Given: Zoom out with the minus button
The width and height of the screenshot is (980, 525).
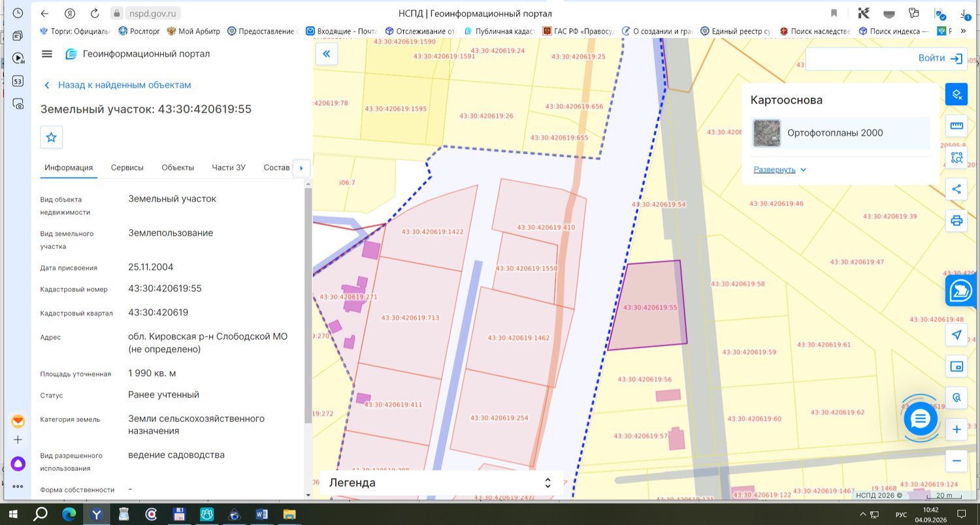Looking at the screenshot, I should [x=956, y=461].
